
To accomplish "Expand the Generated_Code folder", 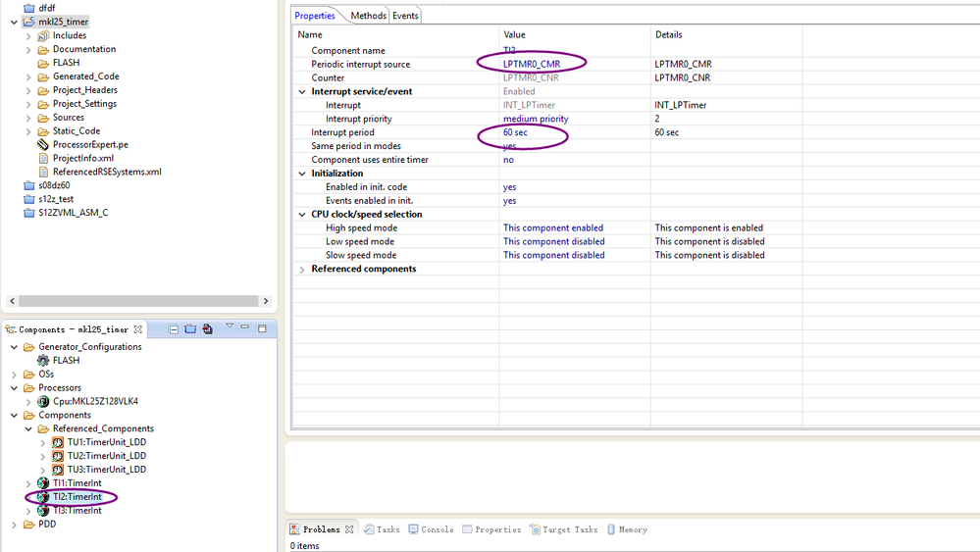I will pos(28,76).
